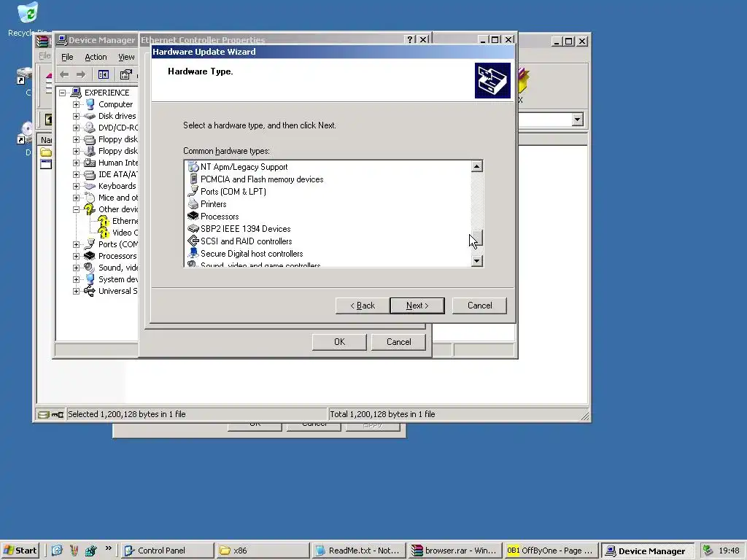747x560 pixels.
Task: Select Human Interface Devices tree item
Action: [117, 163]
